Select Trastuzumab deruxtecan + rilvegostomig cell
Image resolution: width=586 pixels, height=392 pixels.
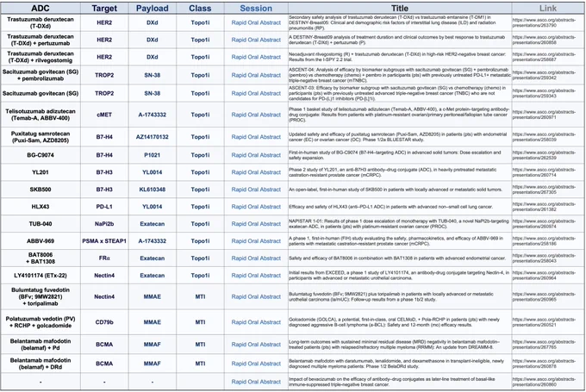point(41,57)
